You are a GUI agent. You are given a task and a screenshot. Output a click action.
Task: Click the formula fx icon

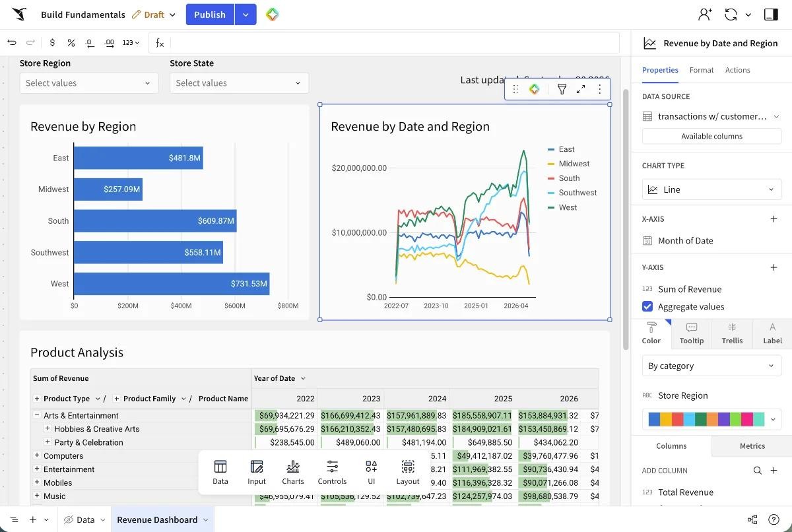160,43
